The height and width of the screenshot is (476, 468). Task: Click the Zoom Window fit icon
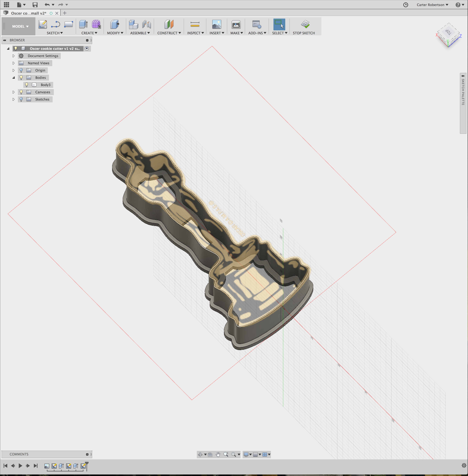click(x=234, y=454)
